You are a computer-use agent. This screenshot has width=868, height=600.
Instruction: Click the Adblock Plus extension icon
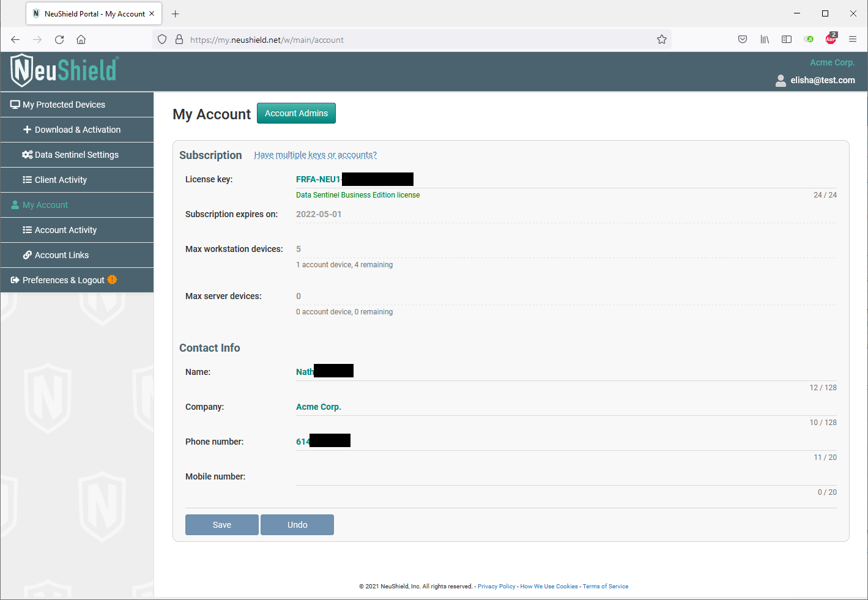point(831,39)
